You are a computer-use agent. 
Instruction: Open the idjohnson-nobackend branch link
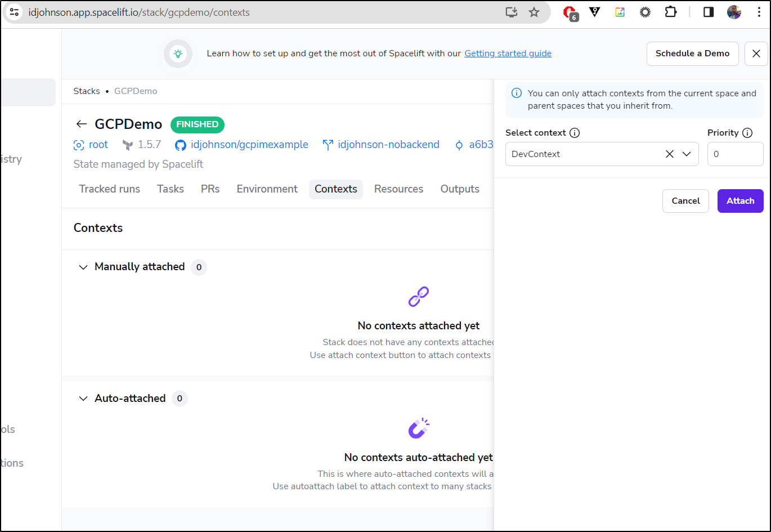[x=388, y=145]
